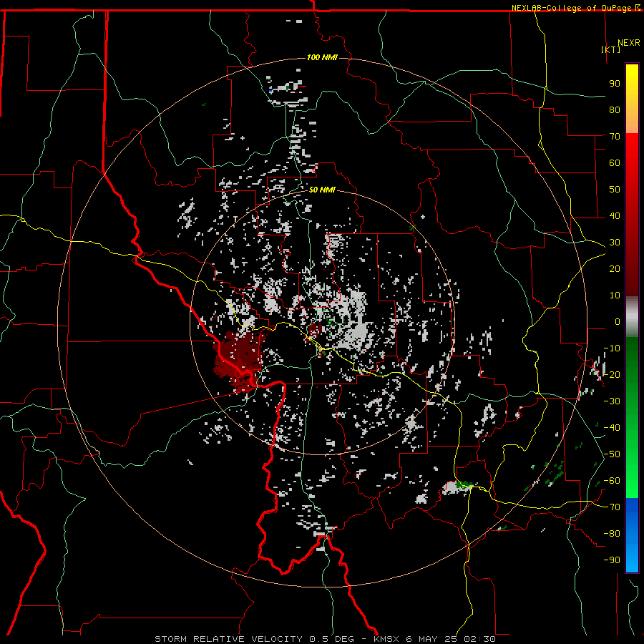Select the positive 40 scale label
The height and width of the screenshot is (644, 644).
tap(615, 215)
